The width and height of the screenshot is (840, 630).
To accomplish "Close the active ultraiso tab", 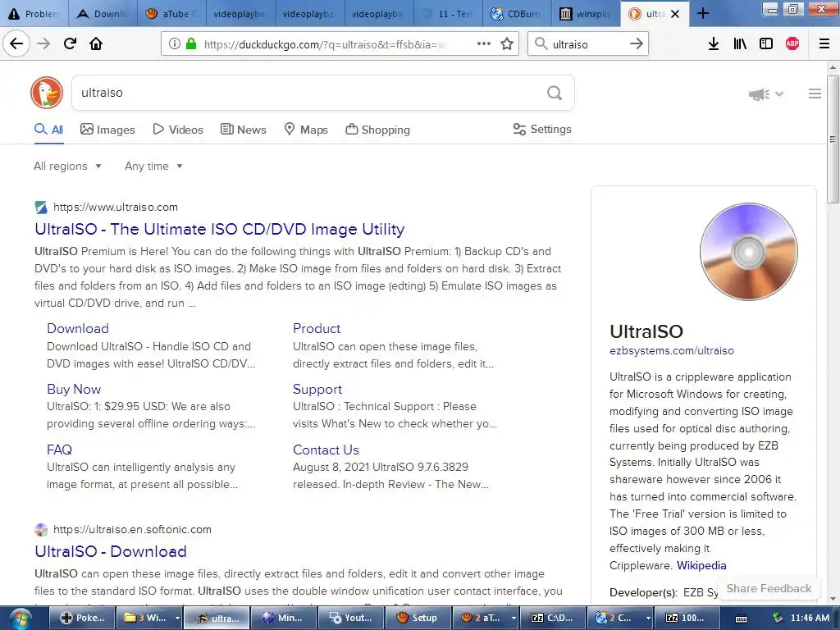I will coord(675,14).
